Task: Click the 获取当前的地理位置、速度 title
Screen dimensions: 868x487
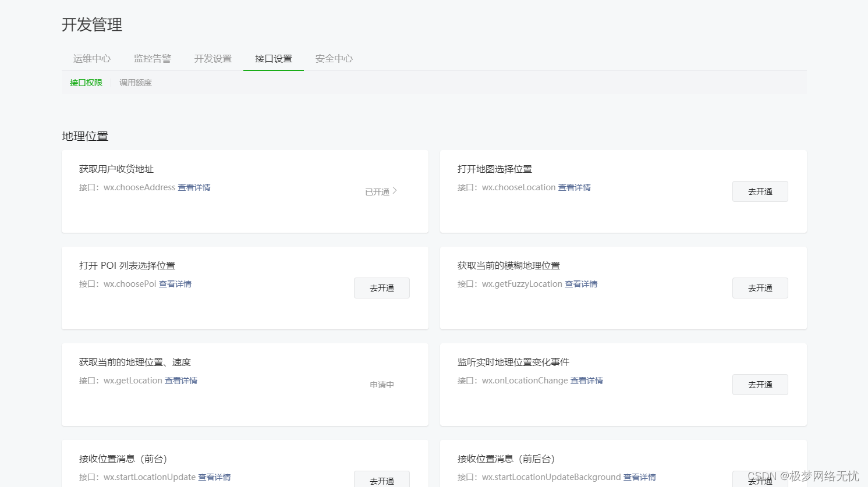Action: point(135,362)
